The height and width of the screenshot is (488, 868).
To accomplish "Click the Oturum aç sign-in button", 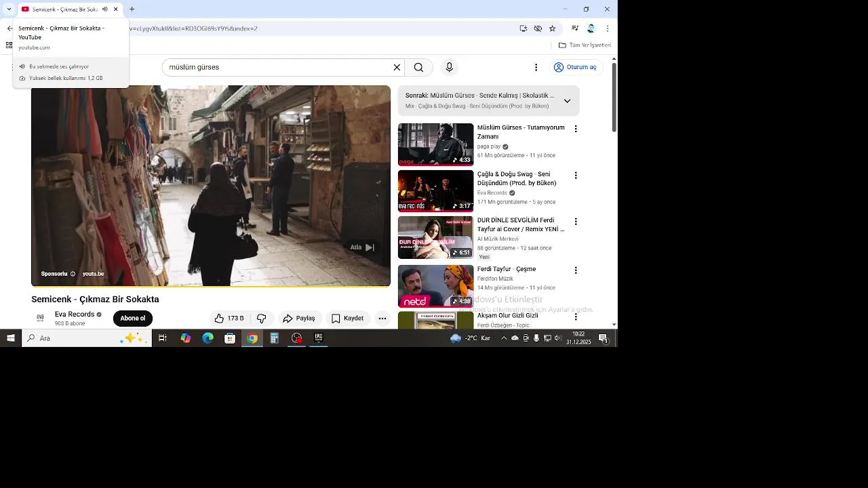I will pyautogui.click(x=575, y=67).
